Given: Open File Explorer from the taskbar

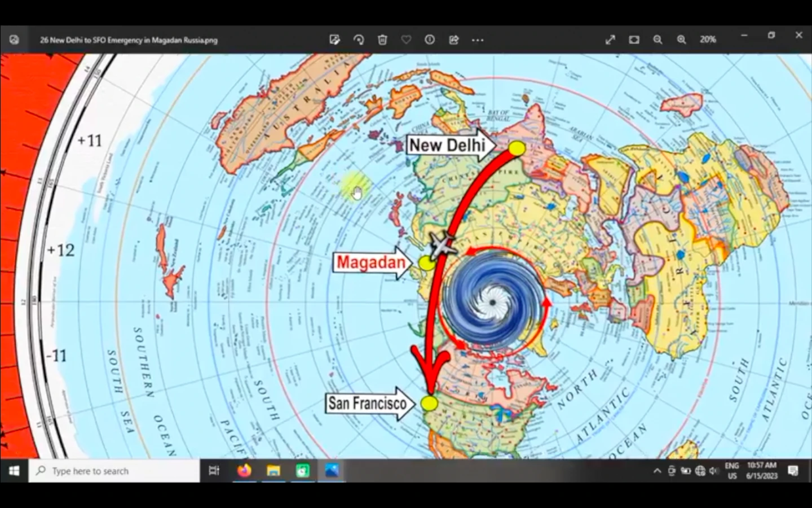Looking at the screenshot, I should pos(273,471).
